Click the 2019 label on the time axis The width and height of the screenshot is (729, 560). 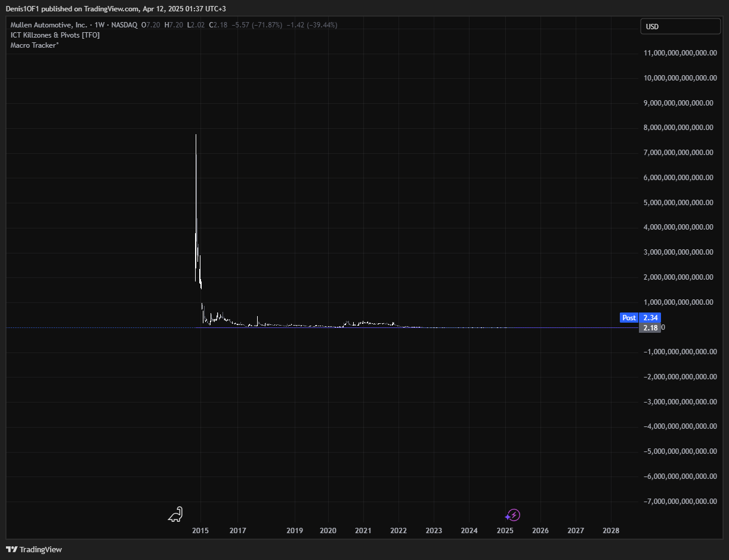295,531
